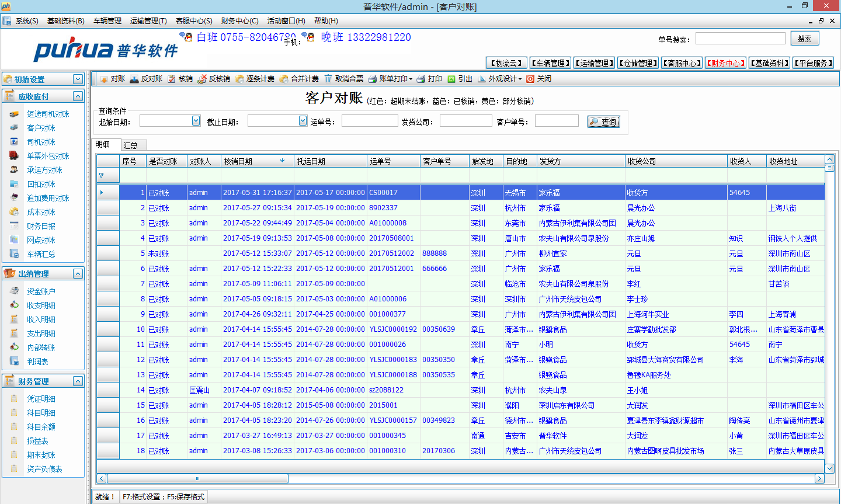Open 司机对账 in the sidebar

[41, 142]
